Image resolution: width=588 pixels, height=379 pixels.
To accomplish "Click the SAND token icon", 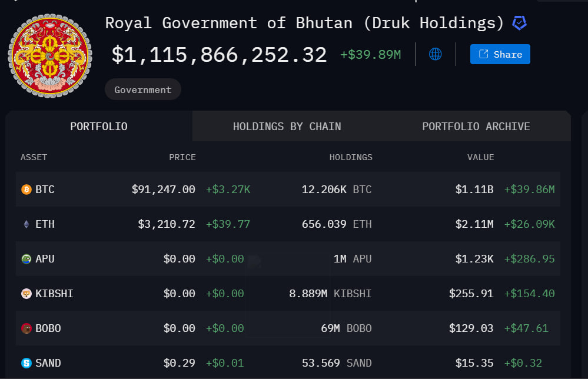I will [26, 363].
